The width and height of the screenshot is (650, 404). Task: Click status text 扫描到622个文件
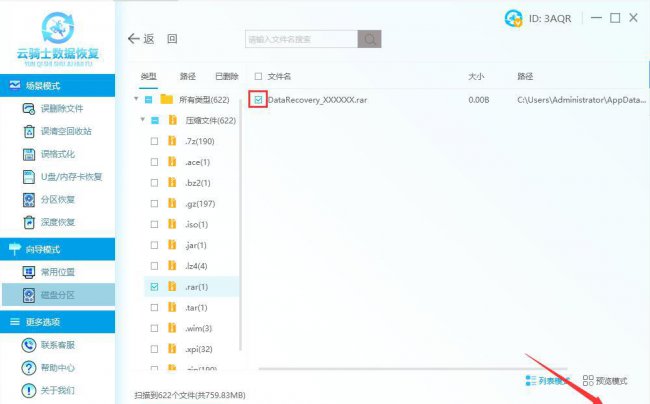(x=190, y=395)
